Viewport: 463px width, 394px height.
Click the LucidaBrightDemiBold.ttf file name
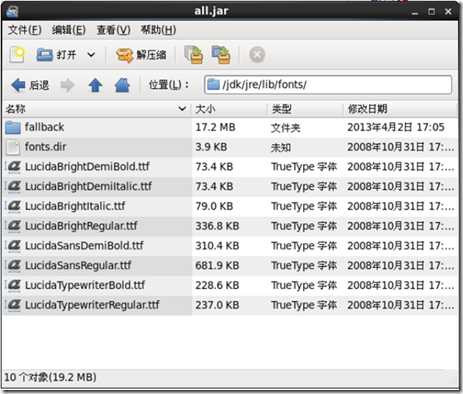(87, 166)
